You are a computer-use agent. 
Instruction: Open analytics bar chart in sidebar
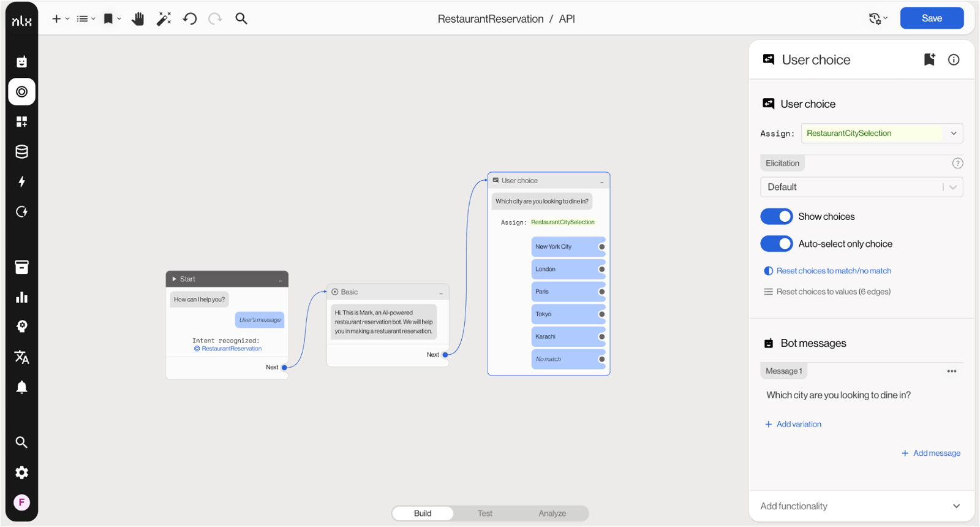click(22, 297)
